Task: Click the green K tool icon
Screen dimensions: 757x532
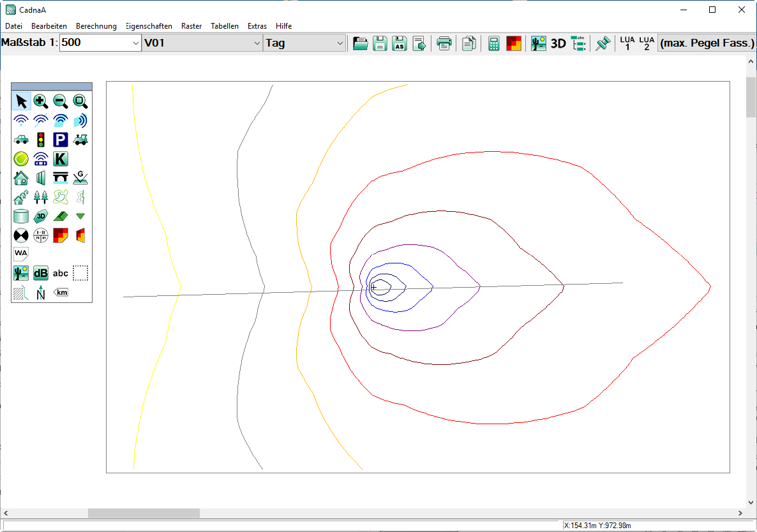Action: (x=61, y=159)
